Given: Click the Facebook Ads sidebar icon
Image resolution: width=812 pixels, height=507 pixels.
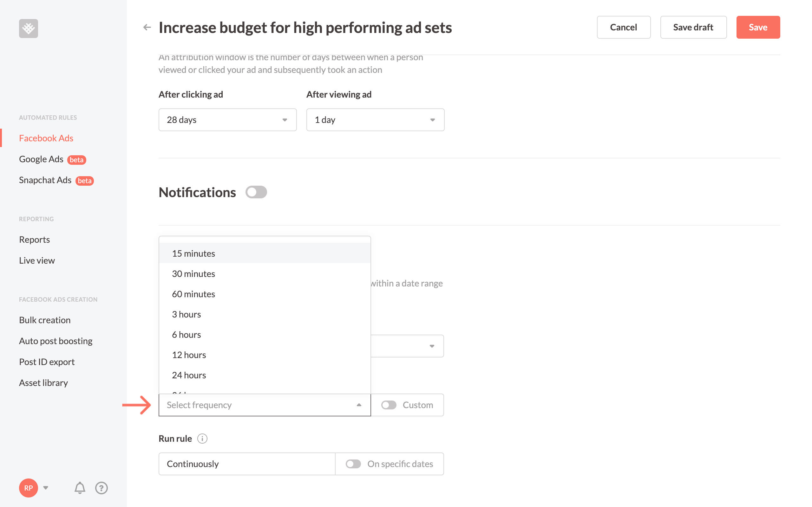Looking at the screenshot, I should [x=46, y=138].
